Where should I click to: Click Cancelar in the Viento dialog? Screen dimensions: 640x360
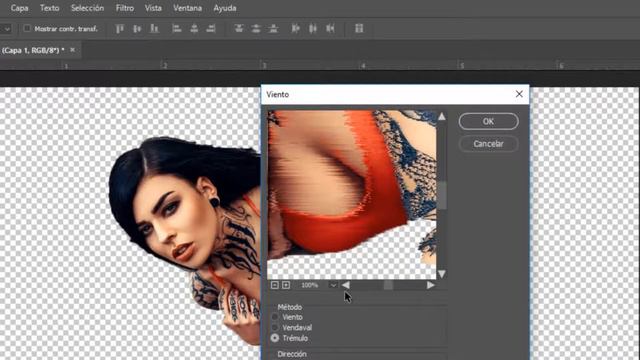[x=489, y=144]
